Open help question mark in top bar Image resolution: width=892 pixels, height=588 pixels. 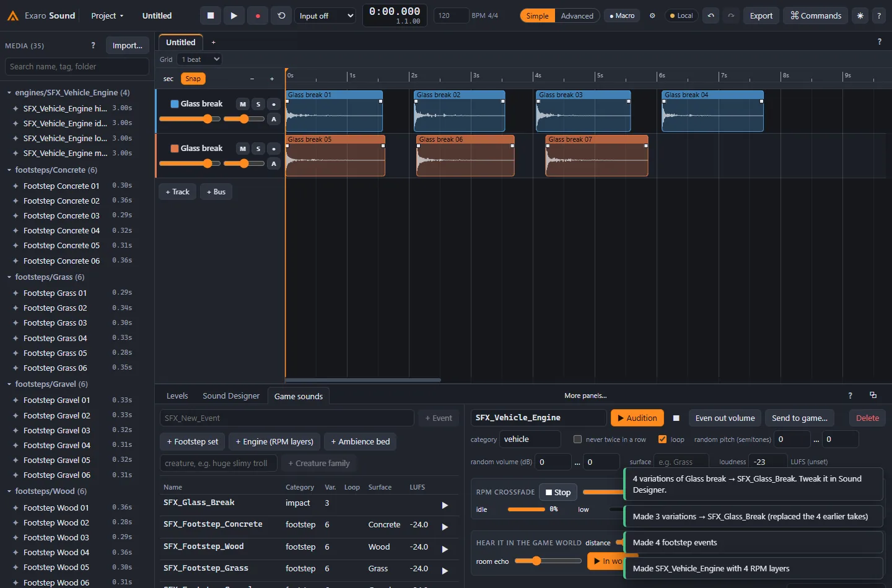[x=879, y=15]
